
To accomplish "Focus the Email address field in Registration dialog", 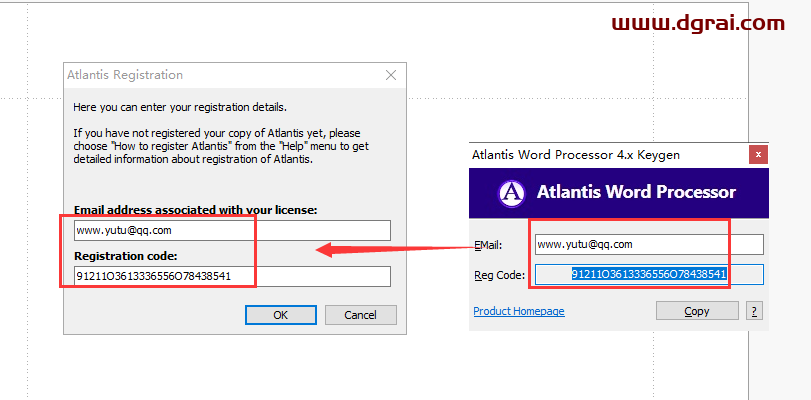I will [x=232, y=231].
